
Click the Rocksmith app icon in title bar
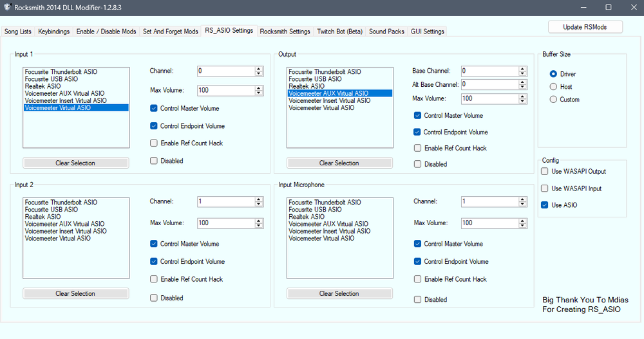(7, 7)
